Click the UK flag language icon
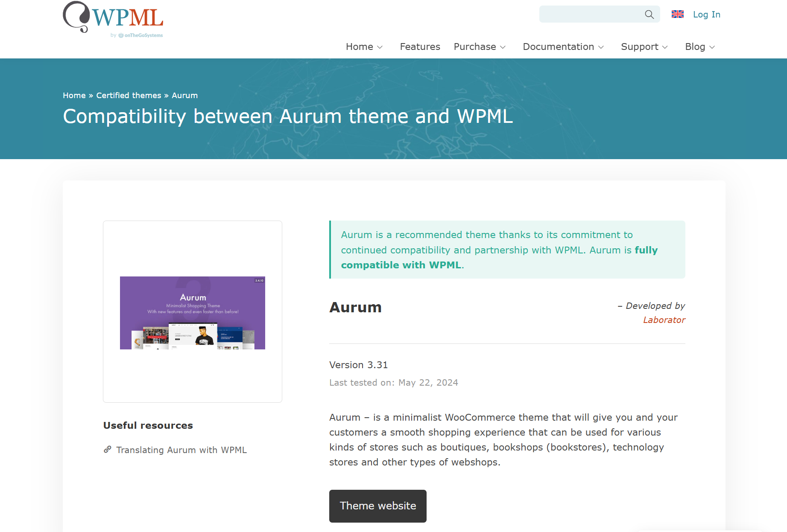This screenshot has height=532, width=787. 677,15
